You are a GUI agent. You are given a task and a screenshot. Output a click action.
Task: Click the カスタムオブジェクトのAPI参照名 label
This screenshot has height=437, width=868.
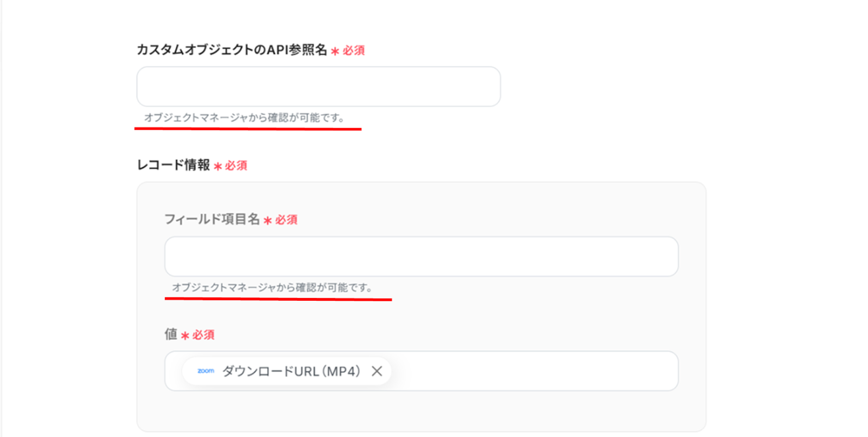(x=232, y=50)
